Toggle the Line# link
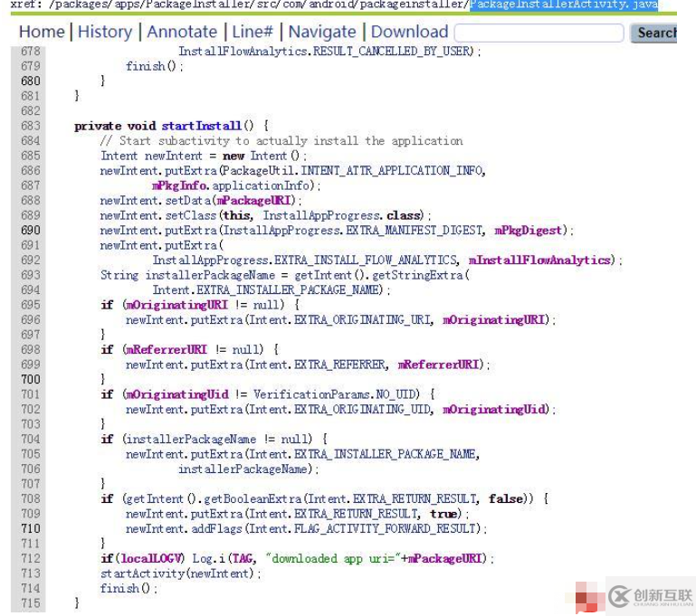Screen dimensions: 696x616 pyautogui.click(x=253, y=32)
